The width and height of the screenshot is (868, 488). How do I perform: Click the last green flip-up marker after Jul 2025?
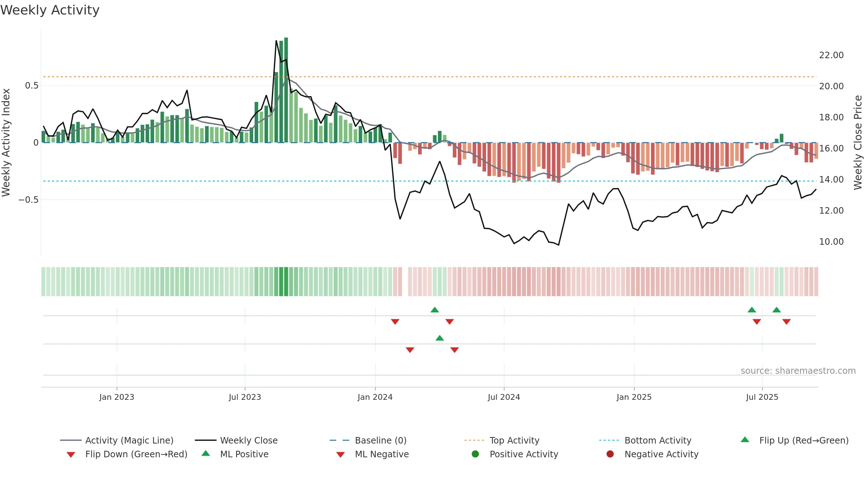click(x=776, y=310)
